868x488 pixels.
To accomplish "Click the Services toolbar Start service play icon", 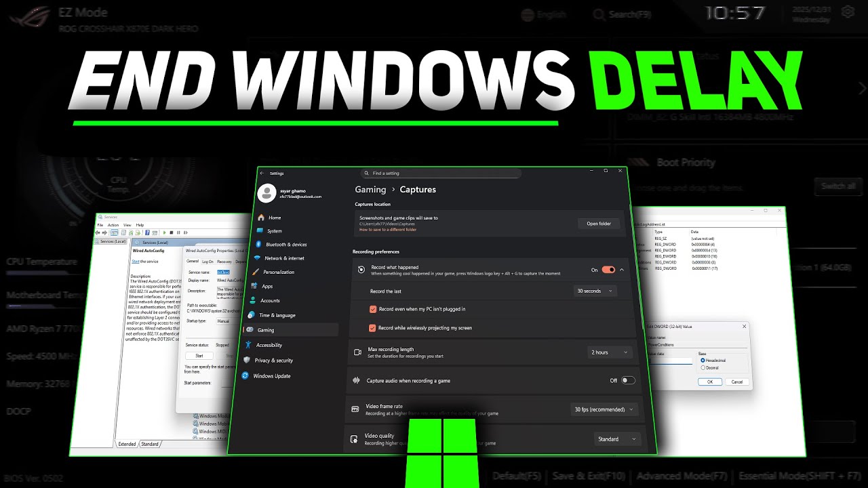I will [164, 232].
